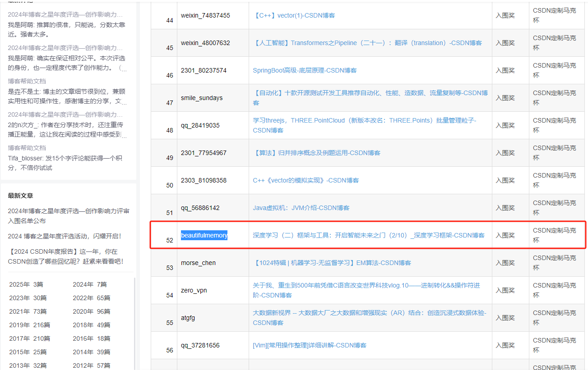Select username 2303_81098358
This screenshot has height=370, width=588.
(204, 180)
